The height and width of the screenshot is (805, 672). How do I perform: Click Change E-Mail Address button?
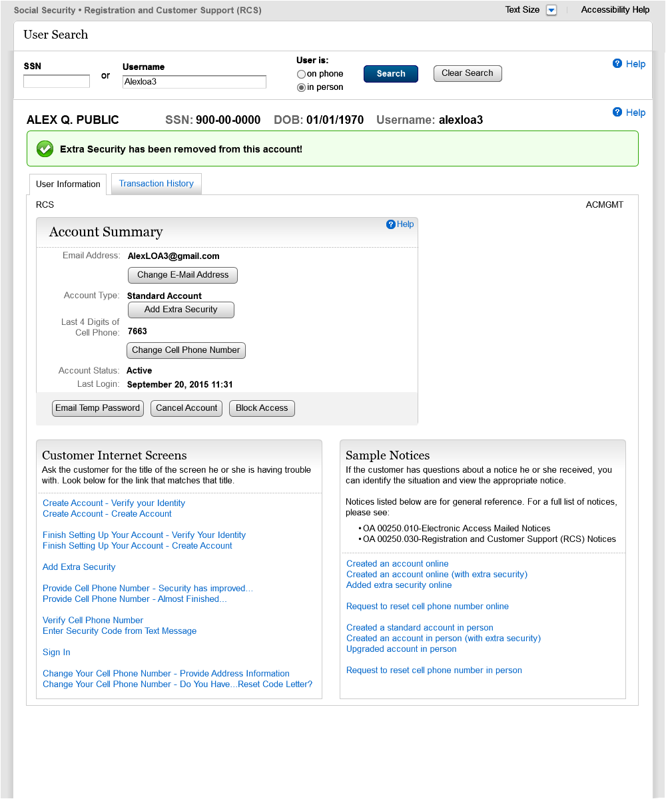(182, 275)
